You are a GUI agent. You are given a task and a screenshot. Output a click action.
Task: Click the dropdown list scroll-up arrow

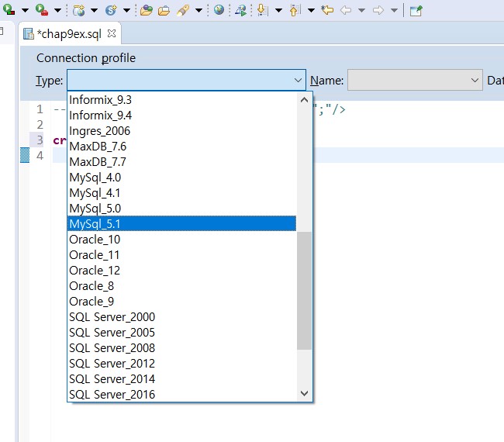[304, 100]
